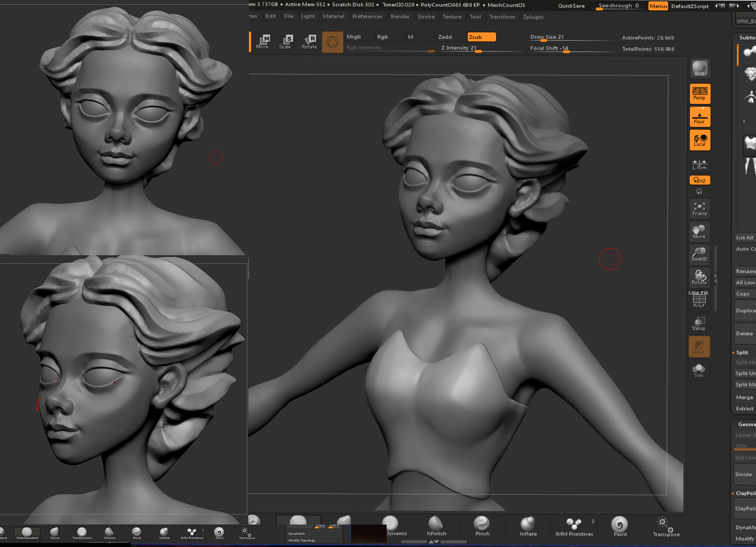756x547 pixels.
Task: Toggle Persp perspective mode
Action: click(x=700, y=93)
